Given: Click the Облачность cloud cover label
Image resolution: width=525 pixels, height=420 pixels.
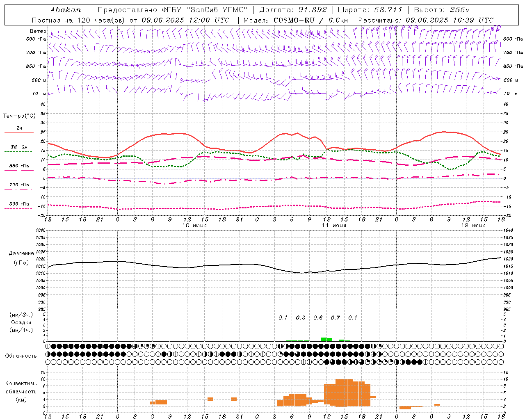Looking at the screenshot, I should [x=21, y=356].
